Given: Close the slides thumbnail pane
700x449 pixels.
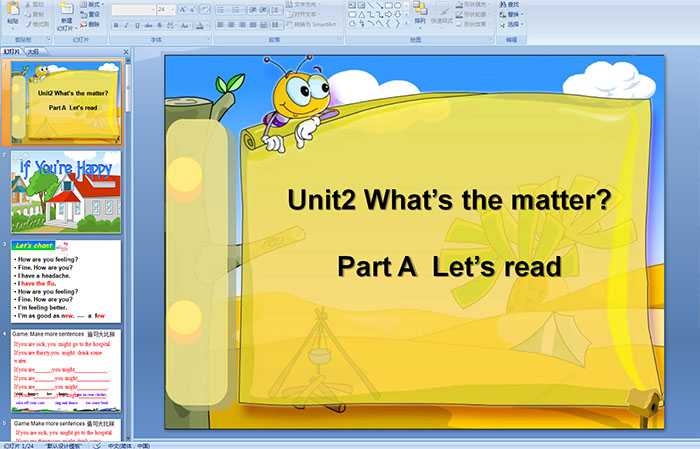Looking at the screenshot, I should click(x=126, y=52).
